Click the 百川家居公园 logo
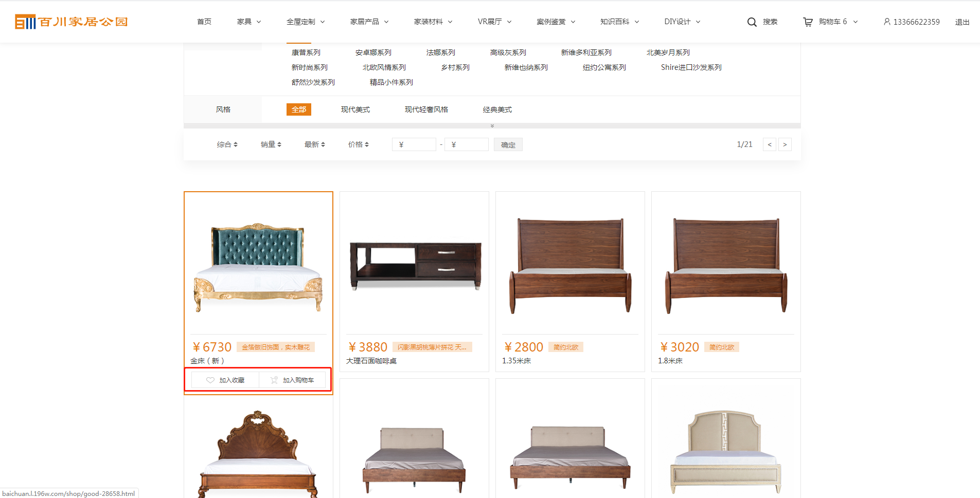 72,22
